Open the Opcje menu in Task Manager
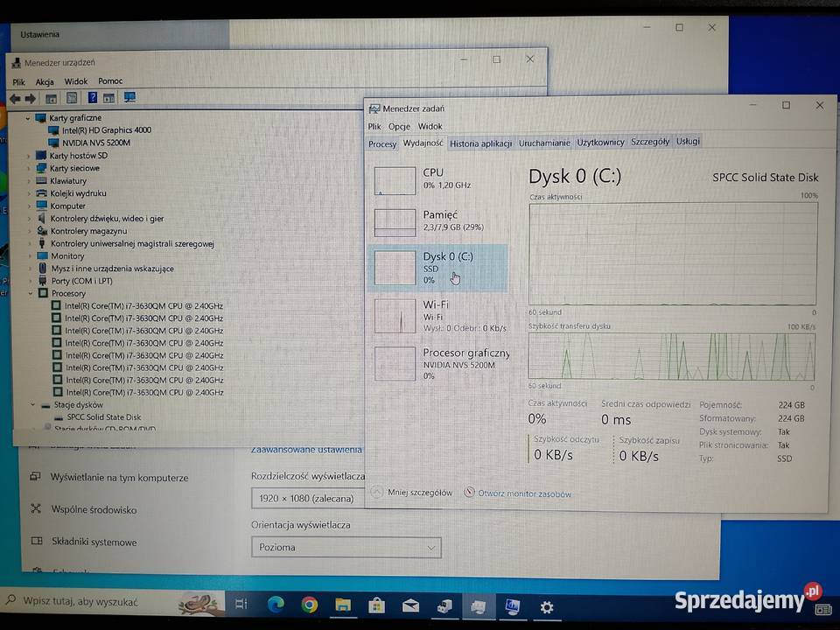Image resolution: width=840 pixels, height=630 pixels. pyautogui.click(x=398, y=125)
